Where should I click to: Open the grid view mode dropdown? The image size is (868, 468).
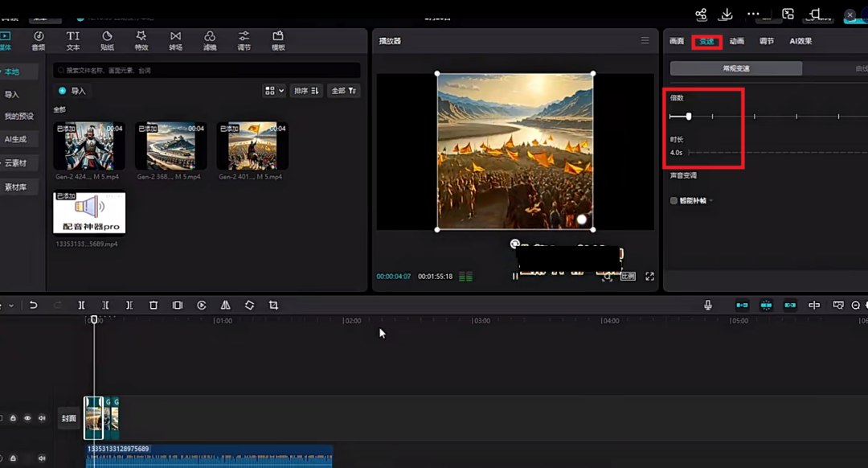tap(274, 91)
